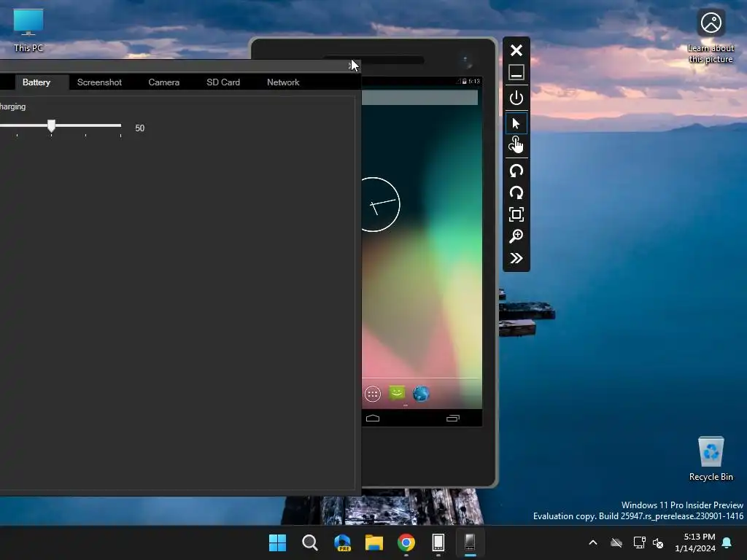Launch Microsoft Edge Preview from taskbar
Viewport: 747px width, 560px height.
pos(342,542)
